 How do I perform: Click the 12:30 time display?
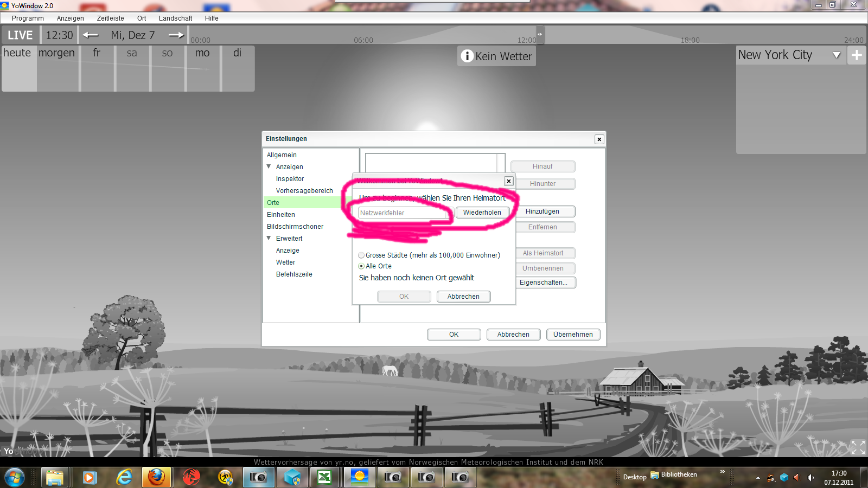click(59, 35)
